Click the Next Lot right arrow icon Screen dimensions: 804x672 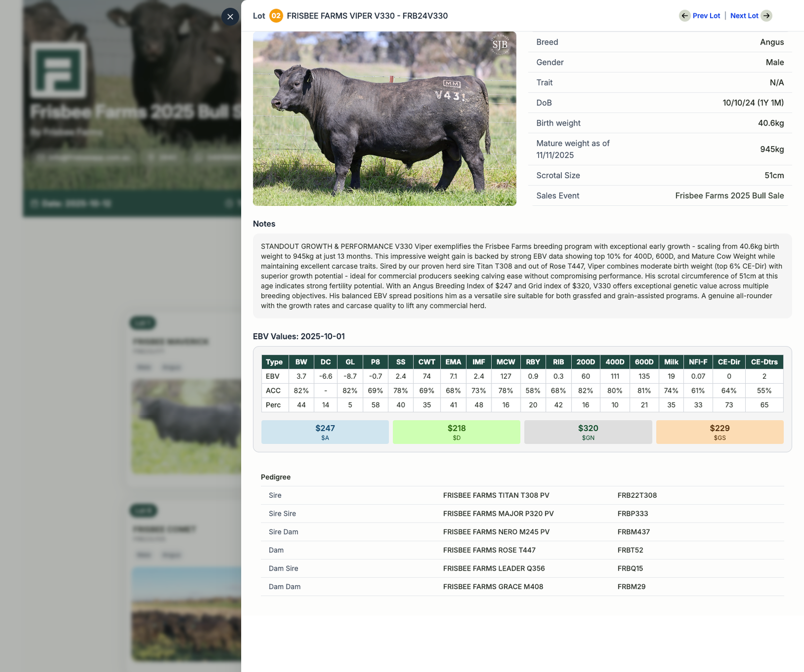(766, 16)
